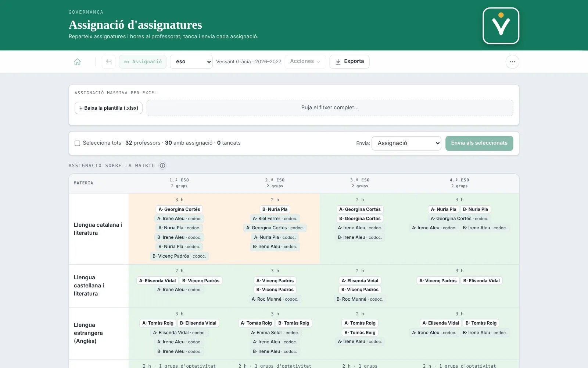Click A· Roc Munné codoc. chip
The height and width of the screenshot is (368, 588).
coord(275,299)
